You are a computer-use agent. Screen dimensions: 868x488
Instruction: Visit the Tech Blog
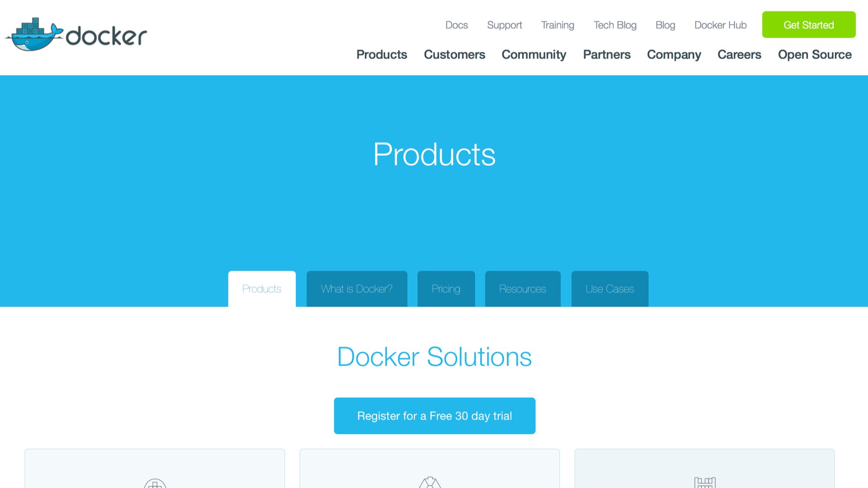[615, 25]
